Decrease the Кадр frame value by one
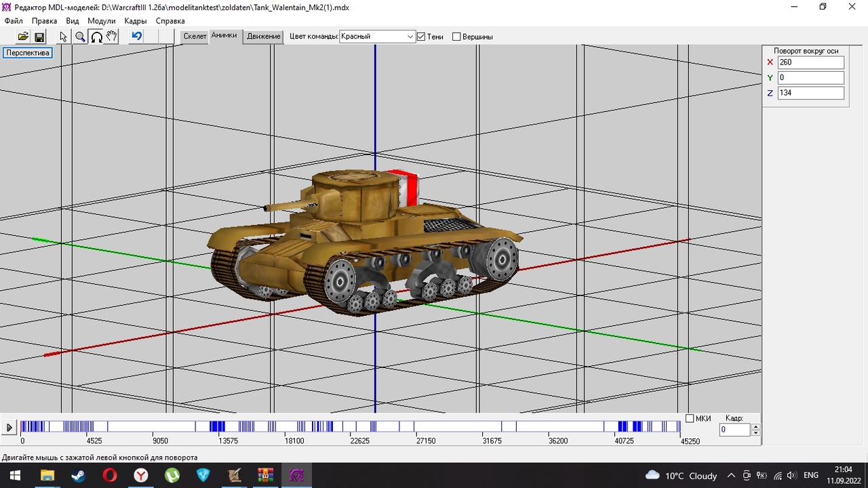The width and height of the screenshot is (868, 488). (x=756, y=433)
